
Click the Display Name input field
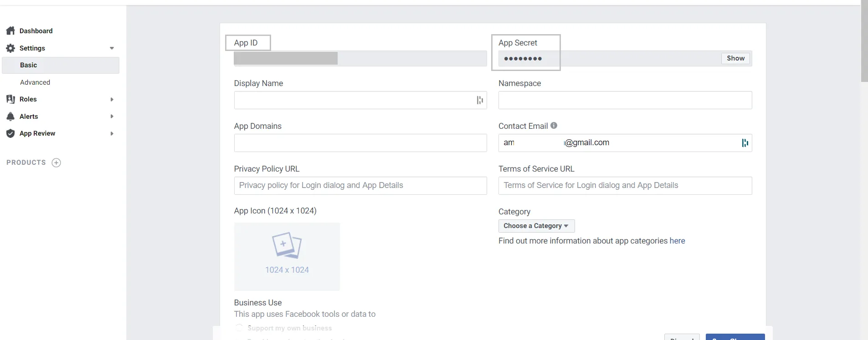tap(360, 100)
